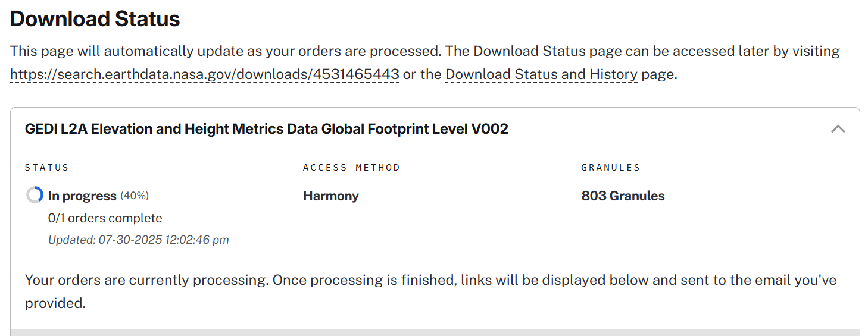868x336 pixels.
Task: Click the "803 Granules" count
Action: point(623,196)
